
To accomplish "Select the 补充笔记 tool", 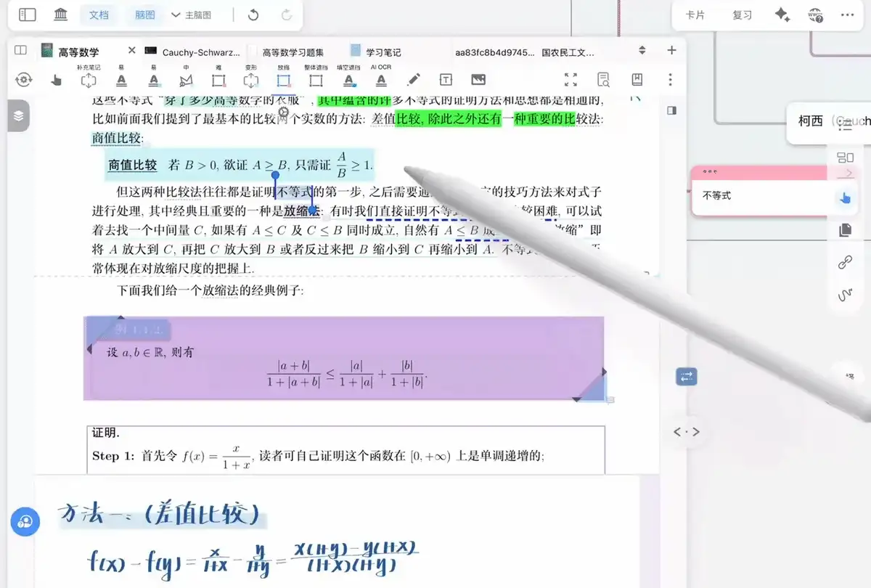I will 89,77.
